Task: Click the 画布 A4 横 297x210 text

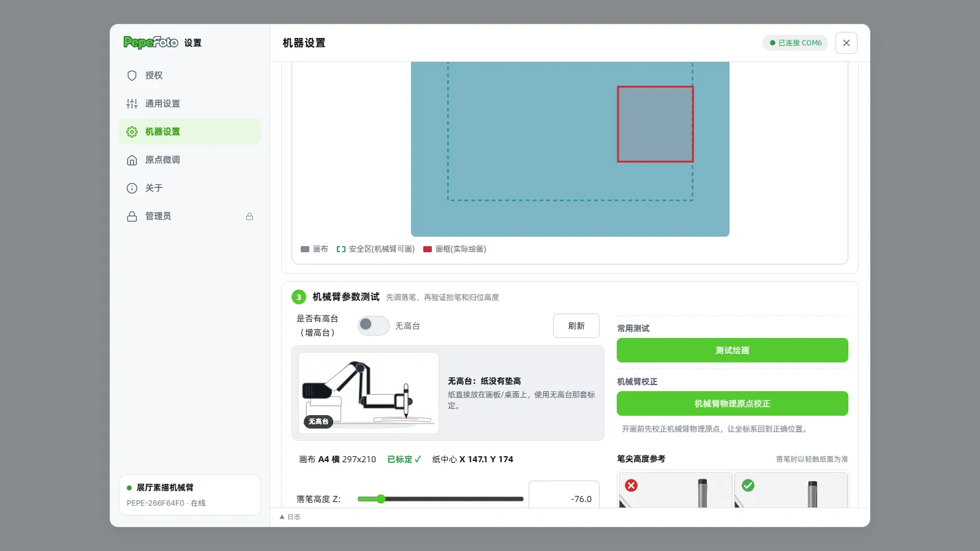Action: pos(337,459)
